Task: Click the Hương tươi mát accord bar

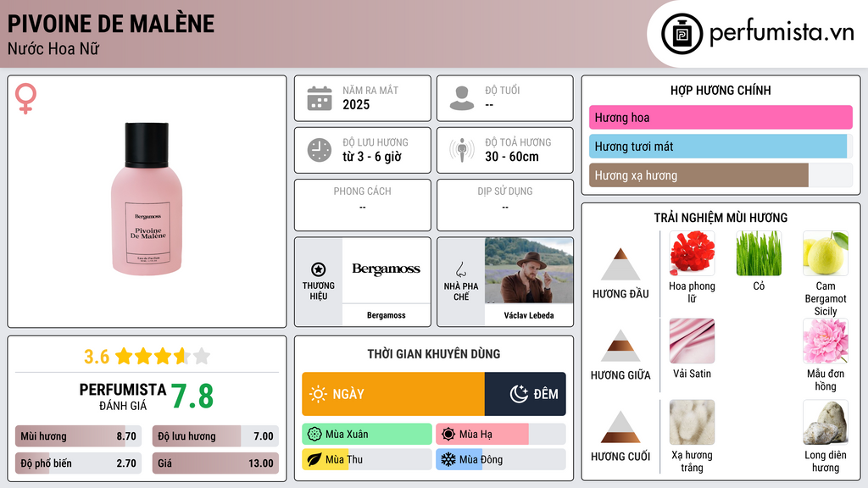Action: [x=721, y=147]
